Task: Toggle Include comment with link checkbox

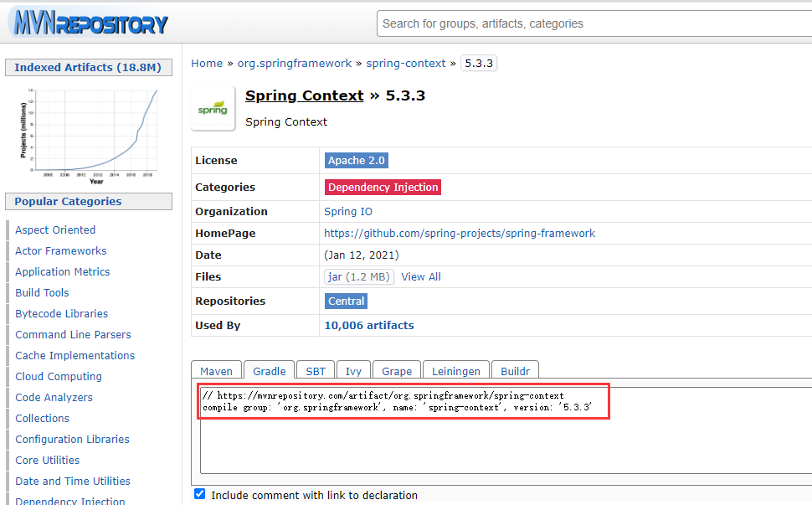Action: click(x=199, y=494)
